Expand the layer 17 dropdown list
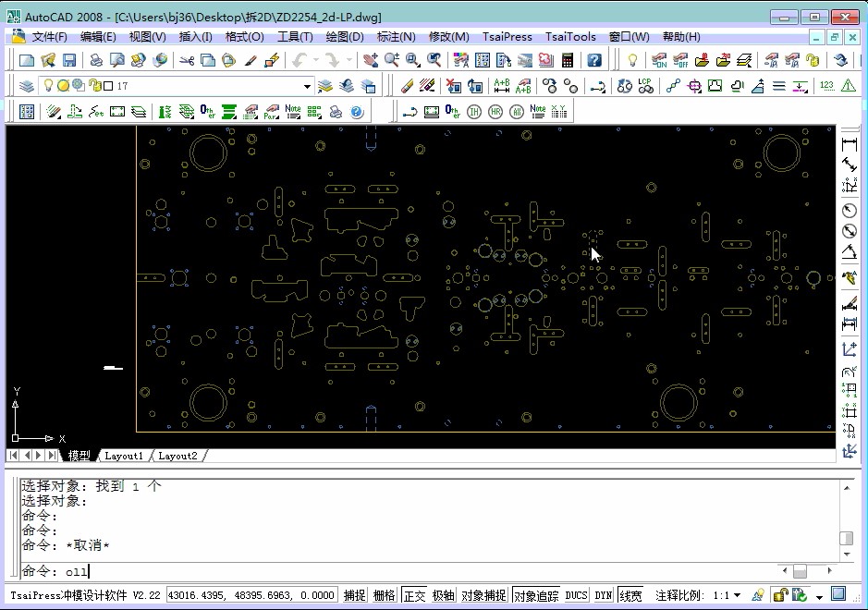Image resolution: width=868 pixels, height=610 pixels. tap(308, 86)
